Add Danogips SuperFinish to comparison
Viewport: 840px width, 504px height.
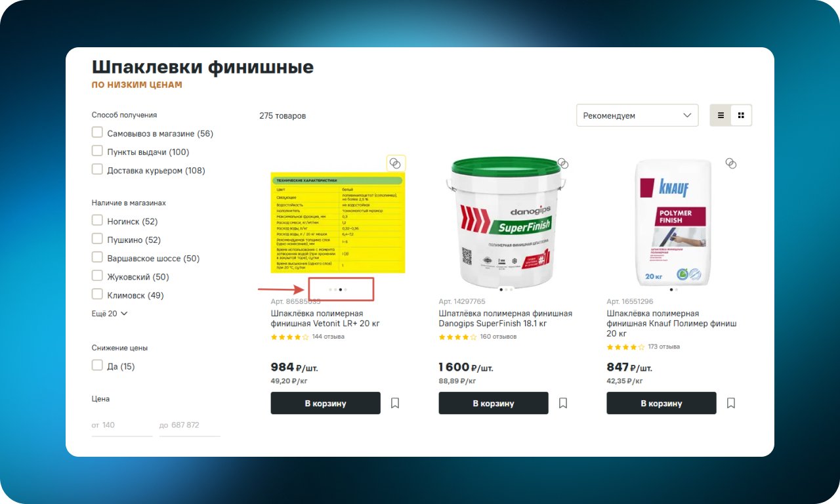562,163
